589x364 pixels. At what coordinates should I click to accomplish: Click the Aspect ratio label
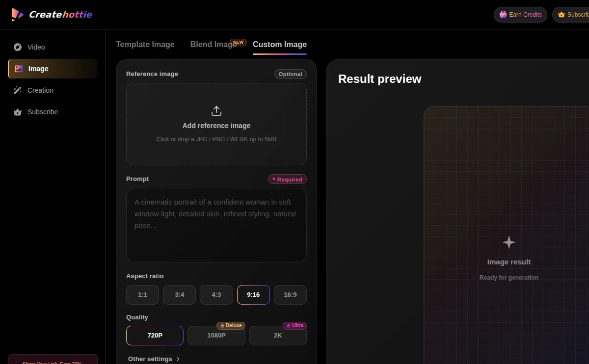point(145,276)
